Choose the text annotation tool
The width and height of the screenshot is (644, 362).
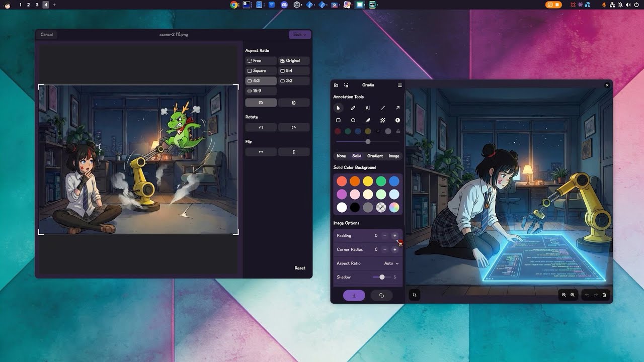click(x=368, y=108)
